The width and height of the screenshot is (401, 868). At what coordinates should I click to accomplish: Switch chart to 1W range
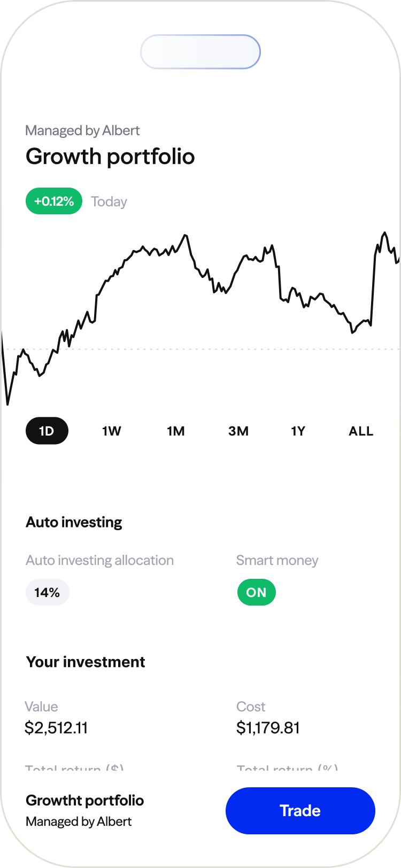112,431
